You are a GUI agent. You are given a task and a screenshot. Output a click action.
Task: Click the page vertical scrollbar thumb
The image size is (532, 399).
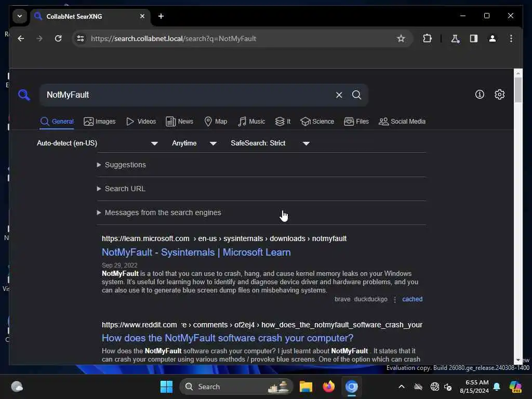tap(518, 90)
